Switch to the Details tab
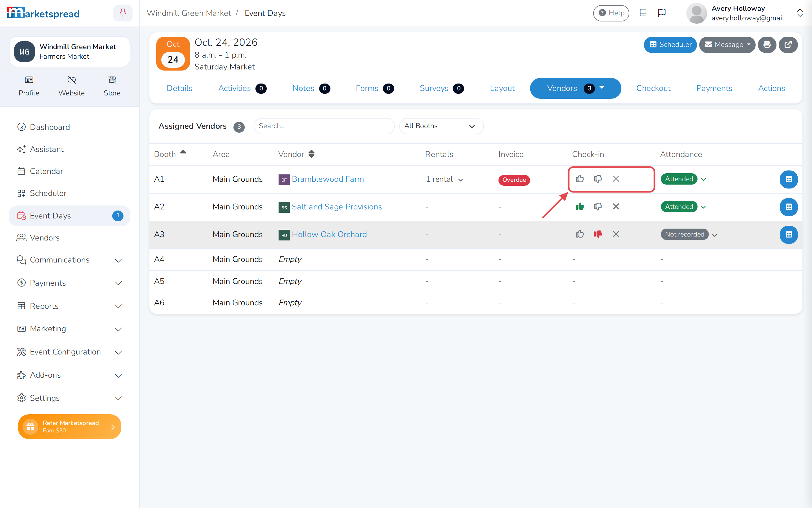Screen dimensions: 812x508 tap(180, 88)
